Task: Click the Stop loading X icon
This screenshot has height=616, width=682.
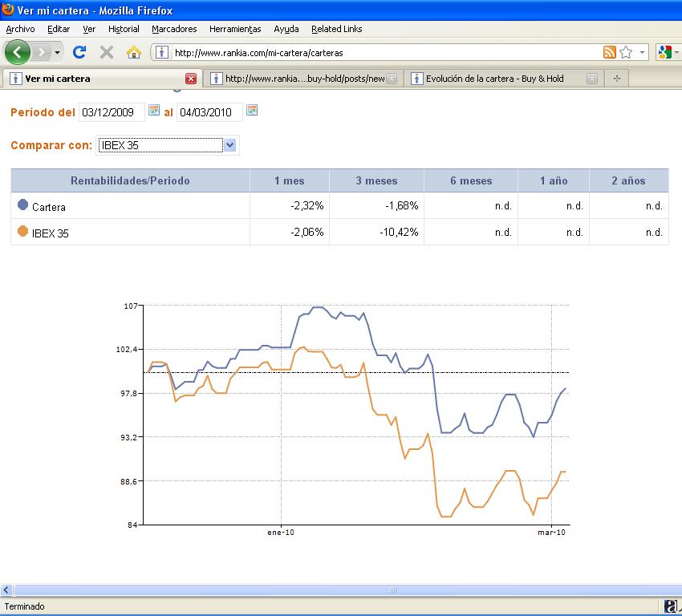Action: pyautogui.click(x=106, y=53)
